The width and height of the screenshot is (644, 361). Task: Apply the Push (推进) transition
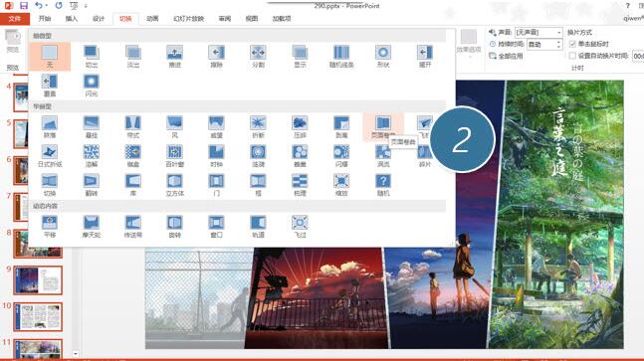(174, 57)
